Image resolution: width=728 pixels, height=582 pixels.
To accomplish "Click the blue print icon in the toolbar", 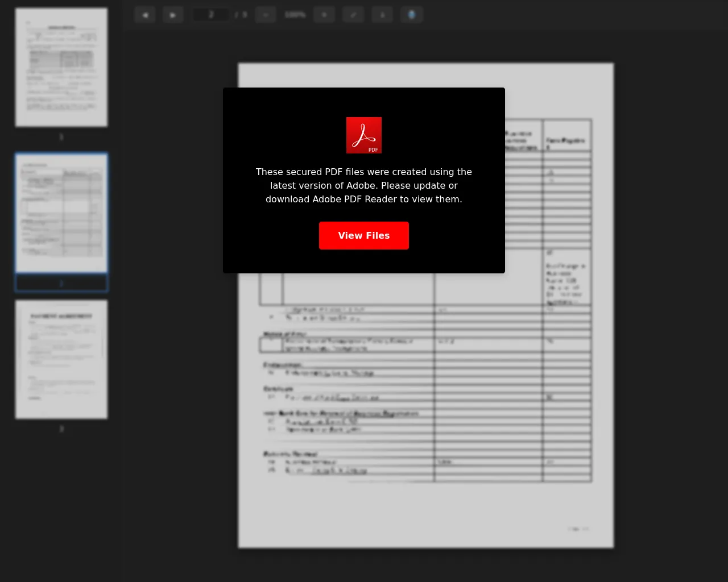I will 412,15.
